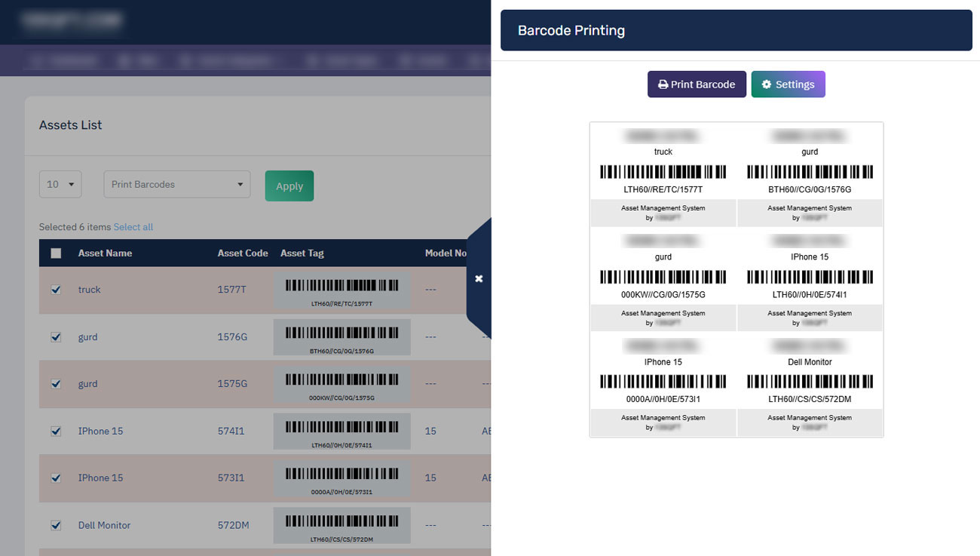This screenshot has width=980, height=556.
Task: Click the printer icon on Print Barcode
Action: coord(663,84)
